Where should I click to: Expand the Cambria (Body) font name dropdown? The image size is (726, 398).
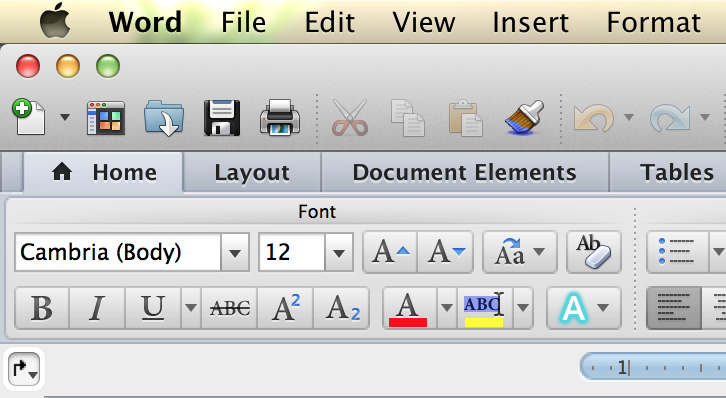[235, 253]
